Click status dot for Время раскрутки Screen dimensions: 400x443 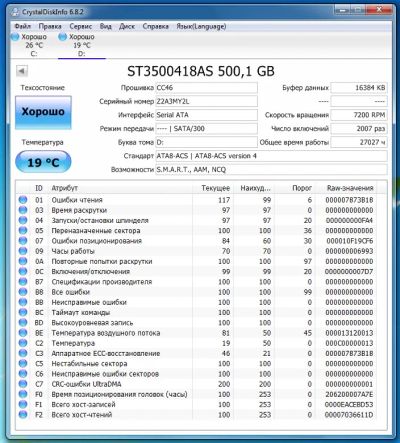[x=23, y=210]
